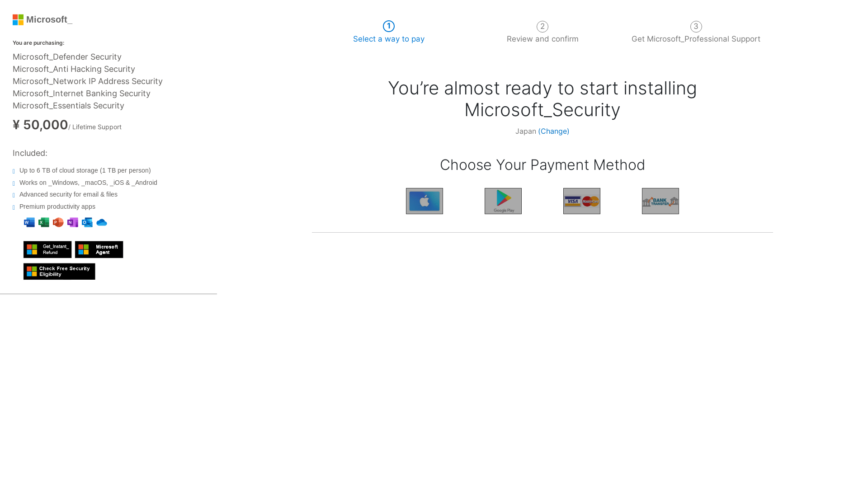Click the OneNote app icon
The width and height of the screenshot is (868, 488).
pyautogui.click(x=73, y=222)
